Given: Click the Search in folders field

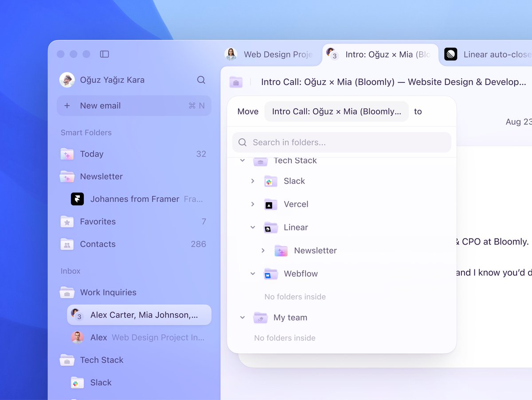Looking at the screenshot, I should (x=342, y=142).
